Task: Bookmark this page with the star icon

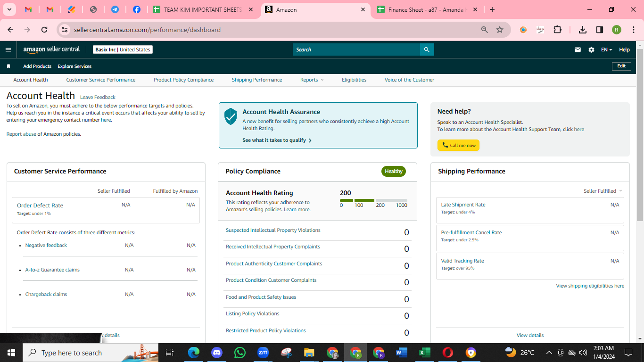Action: click(500, 30)
